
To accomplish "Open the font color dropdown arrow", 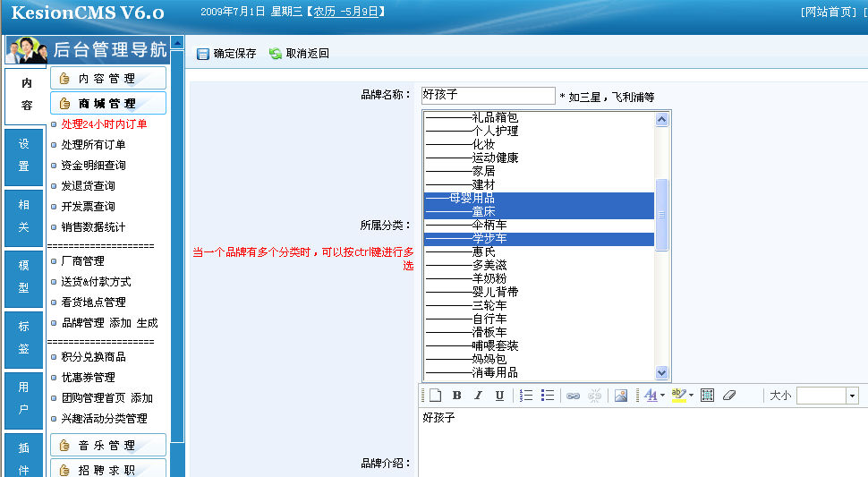I will click(662, 395).
